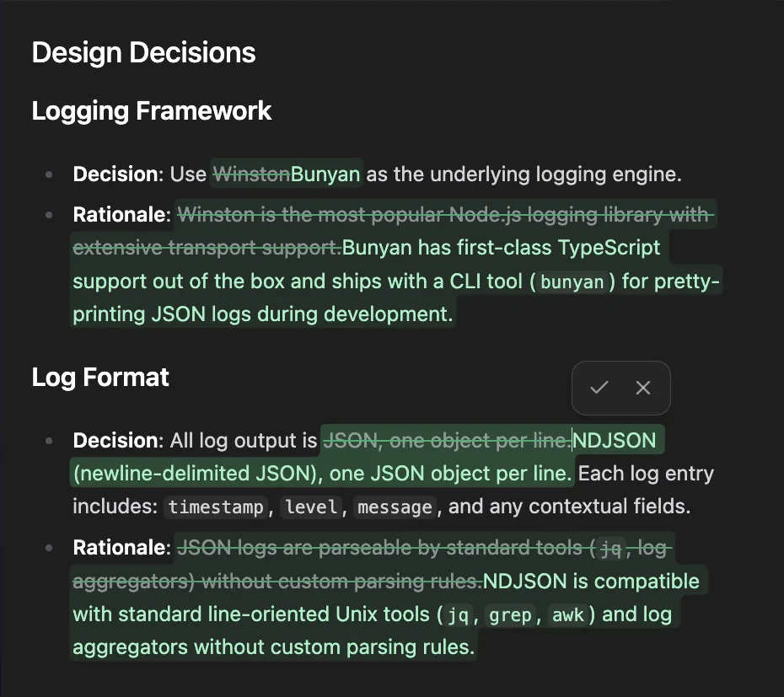Click the deleted JSON one object per line text
Screen dimensions: 784x697
point(448,440)
